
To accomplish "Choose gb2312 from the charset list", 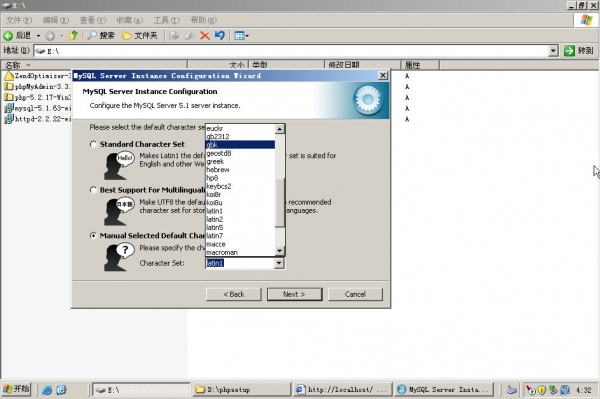I will [240, 137].
